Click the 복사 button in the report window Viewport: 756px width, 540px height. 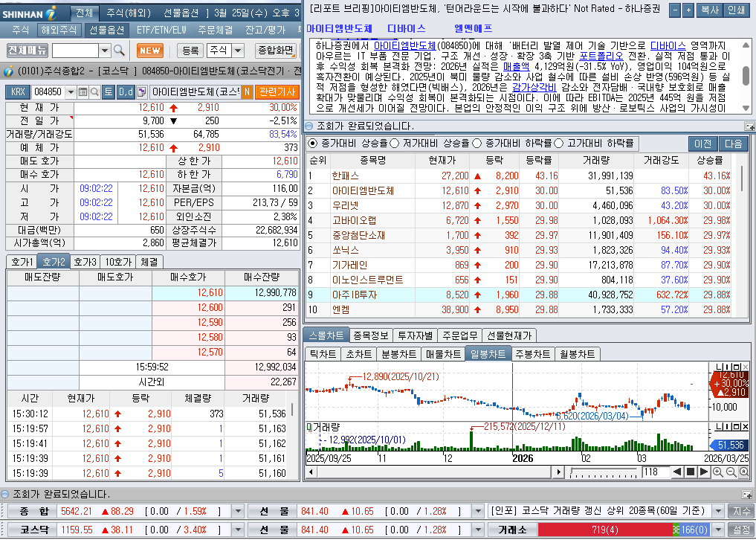tap(710, 9)
